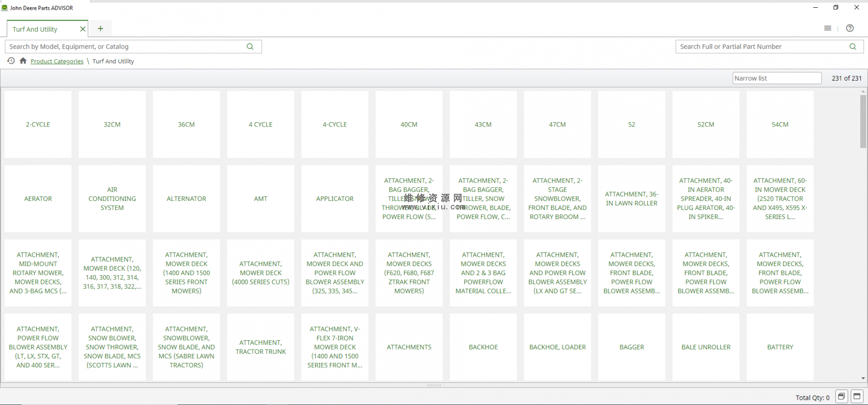868x405 pixels.
Task: Open the 4-CYCLE category tile
Action: 335,125
